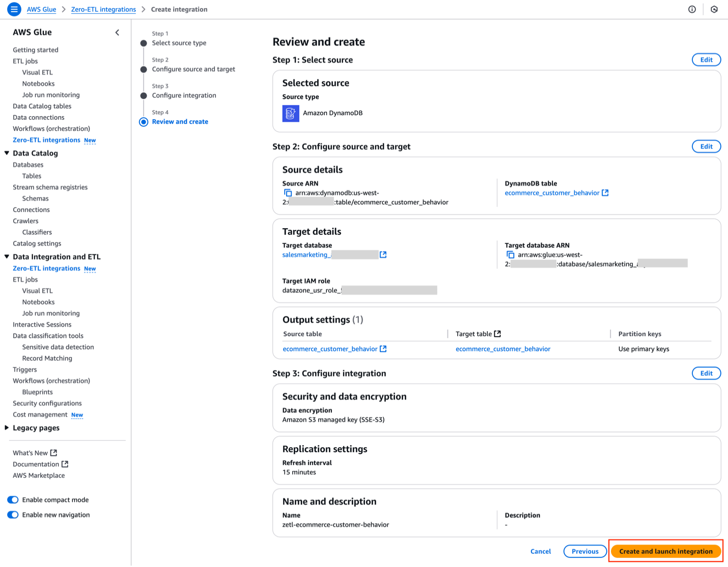728x567 pixels.
Task: Click the Previous button
Action: click(585, 551)
